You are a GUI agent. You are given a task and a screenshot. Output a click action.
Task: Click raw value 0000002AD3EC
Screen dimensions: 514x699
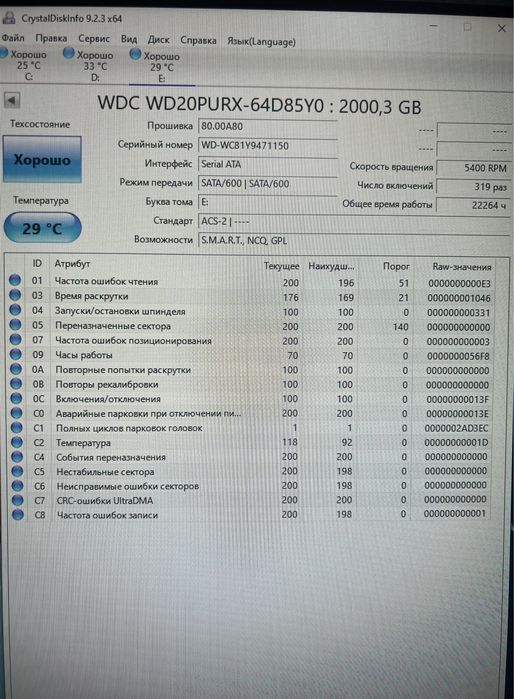456,428
